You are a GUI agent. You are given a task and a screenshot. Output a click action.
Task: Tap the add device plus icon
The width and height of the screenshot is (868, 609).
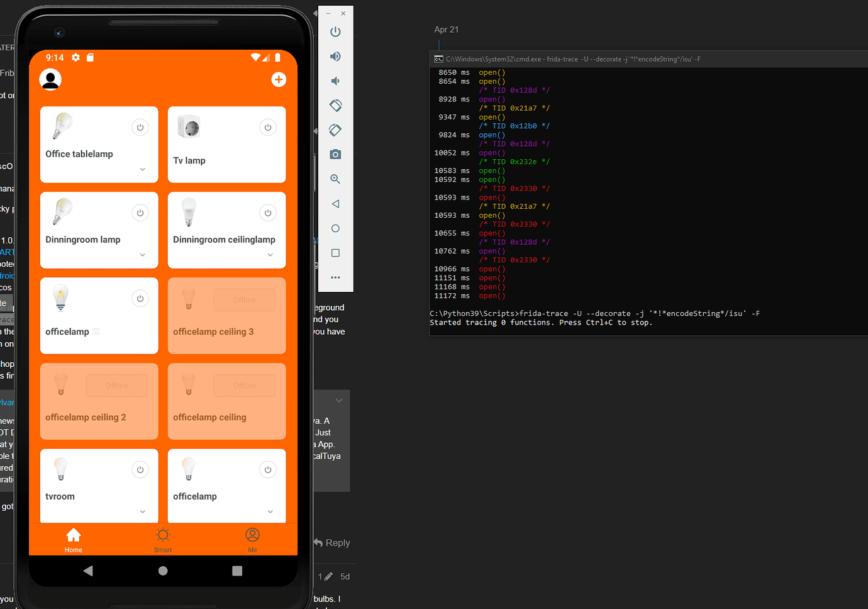pos(279,79)
